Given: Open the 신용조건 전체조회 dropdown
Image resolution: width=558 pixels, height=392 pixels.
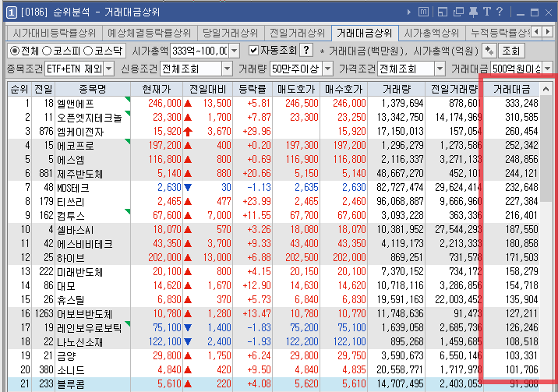Looking at the screenshot, I should 227,69.
